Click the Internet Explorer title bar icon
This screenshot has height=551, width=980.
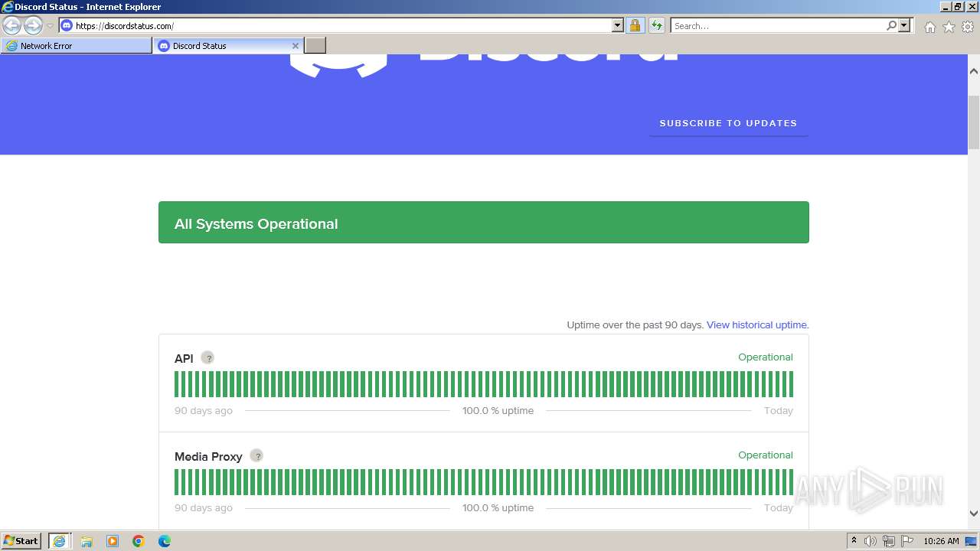(7, 7)
